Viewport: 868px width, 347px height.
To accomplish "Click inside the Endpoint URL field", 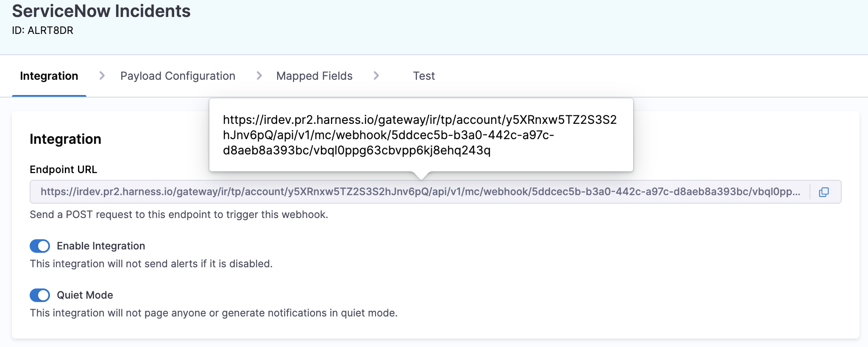I will [420, 192].
